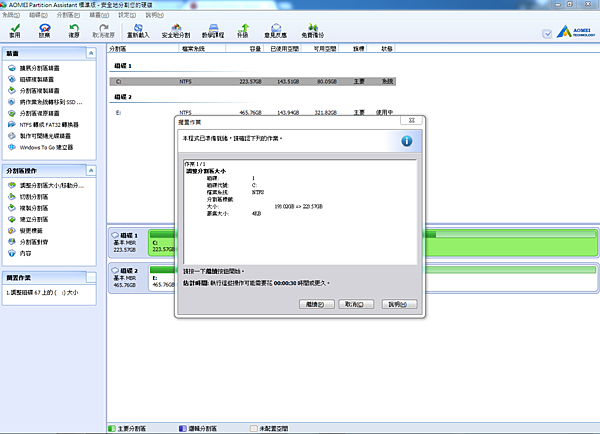Image resolution: width=600 pixels, height=434 pixels.
Task: Open the Safely Partition (安全地分割) toolbar tool
Action: [x=176, y=31]
